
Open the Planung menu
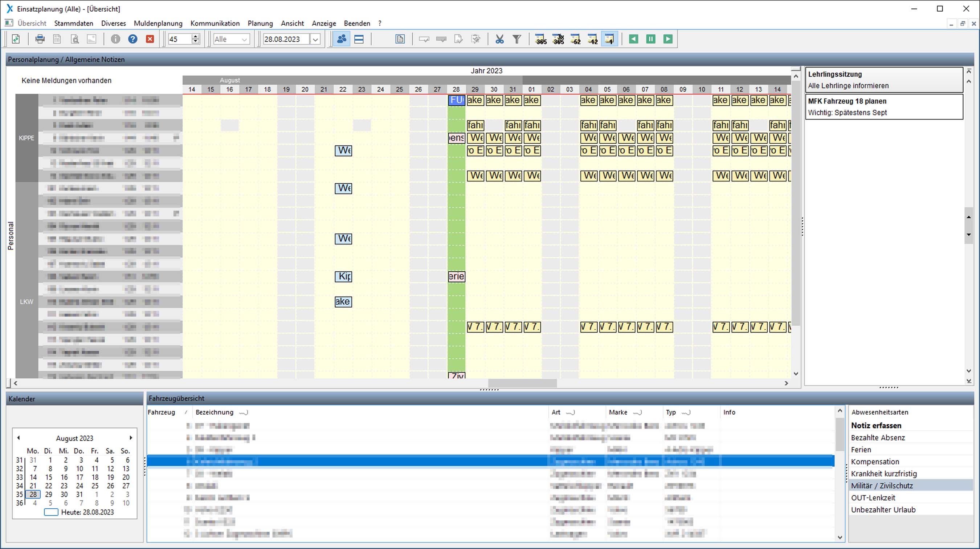(x=260, y=23)
